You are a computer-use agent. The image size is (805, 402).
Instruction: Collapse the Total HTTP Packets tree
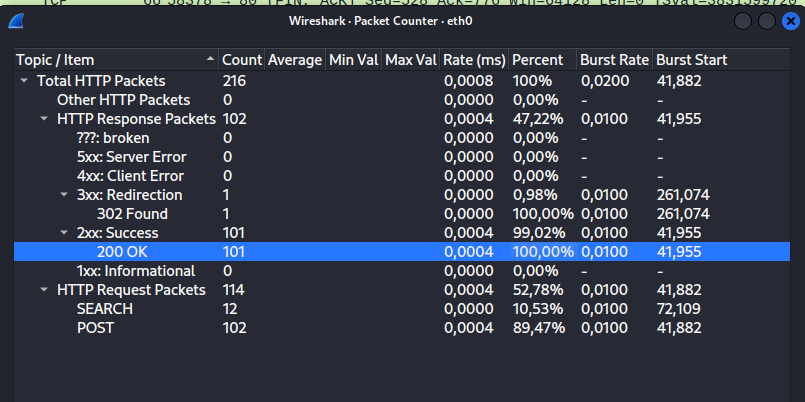tap(24, 81)
